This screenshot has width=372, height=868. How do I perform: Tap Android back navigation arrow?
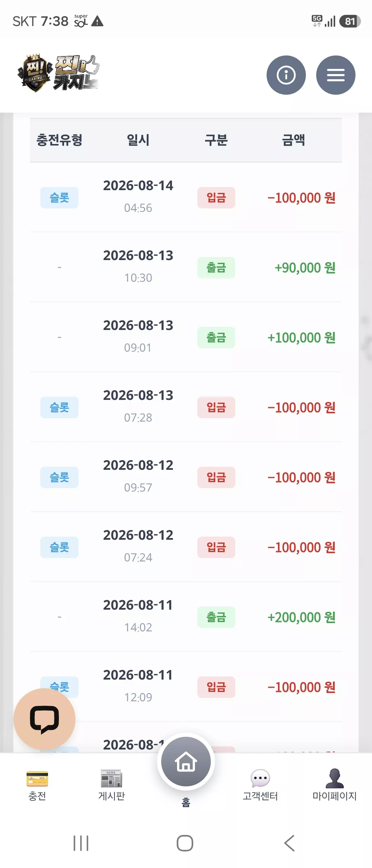290,843
